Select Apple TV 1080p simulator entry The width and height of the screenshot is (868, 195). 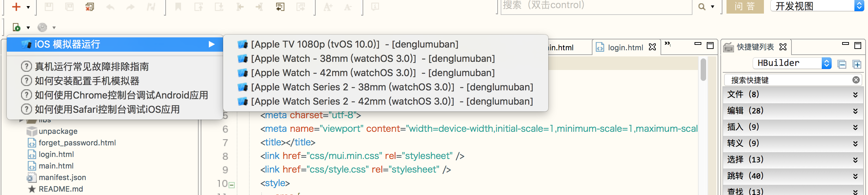354,45
